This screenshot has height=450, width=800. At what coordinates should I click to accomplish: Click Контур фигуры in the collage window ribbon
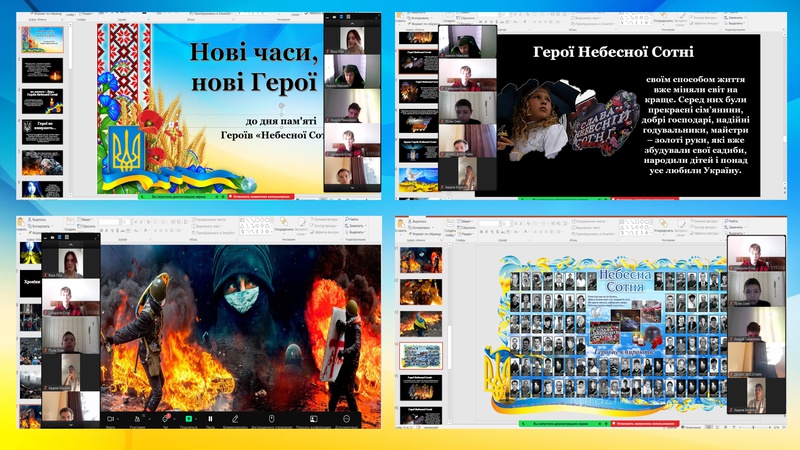[704, 228]
